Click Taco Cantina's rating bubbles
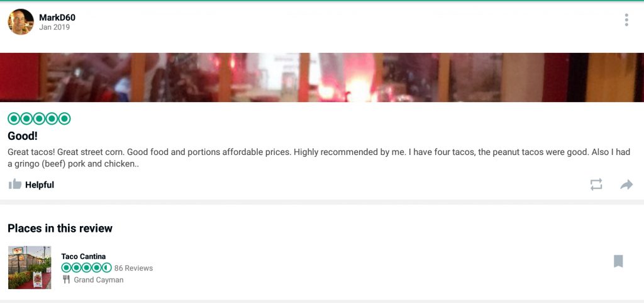The image size is (644, 303). point(86,268)
